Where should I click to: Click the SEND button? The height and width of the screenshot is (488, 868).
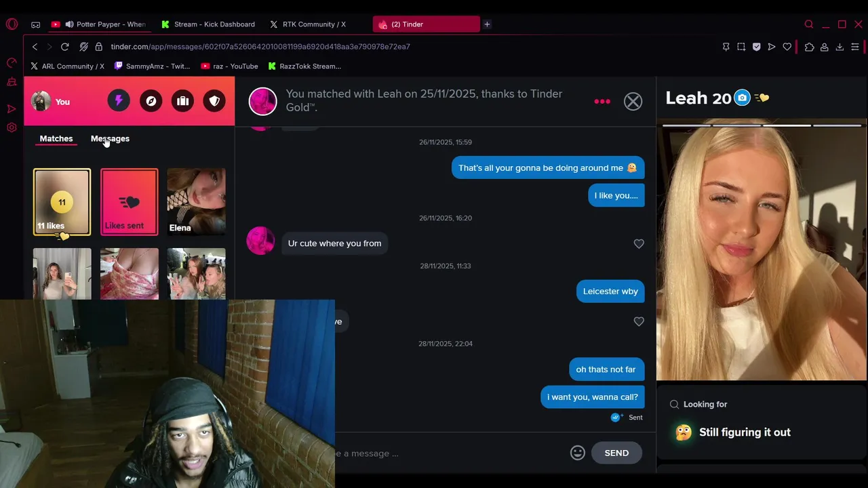pos(616,453)
